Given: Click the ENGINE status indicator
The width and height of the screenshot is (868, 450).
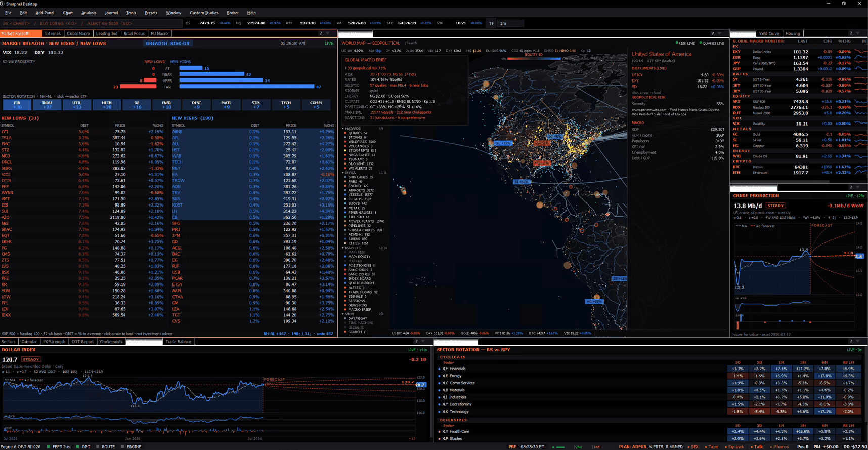Looking at the screenshot, I should pos(131,447).
